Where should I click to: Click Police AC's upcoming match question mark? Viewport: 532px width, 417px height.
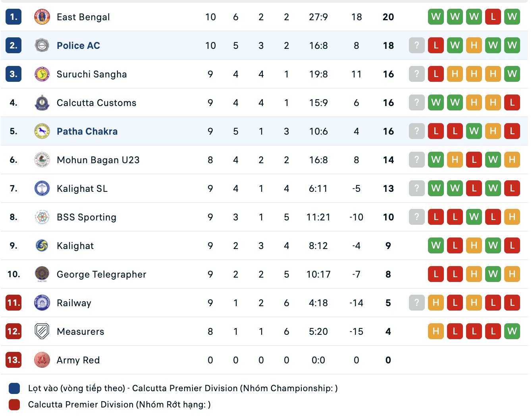pyautogui.click(x=417, y=46)
